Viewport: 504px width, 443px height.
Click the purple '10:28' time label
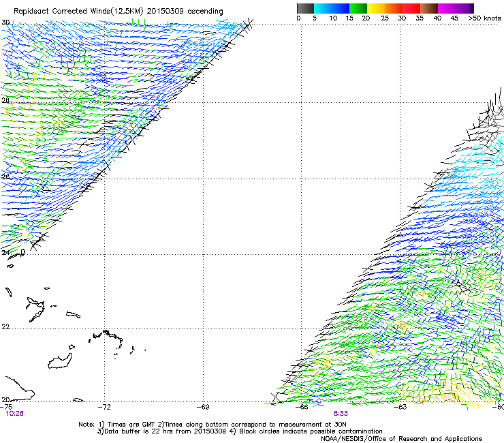(15, 414)
